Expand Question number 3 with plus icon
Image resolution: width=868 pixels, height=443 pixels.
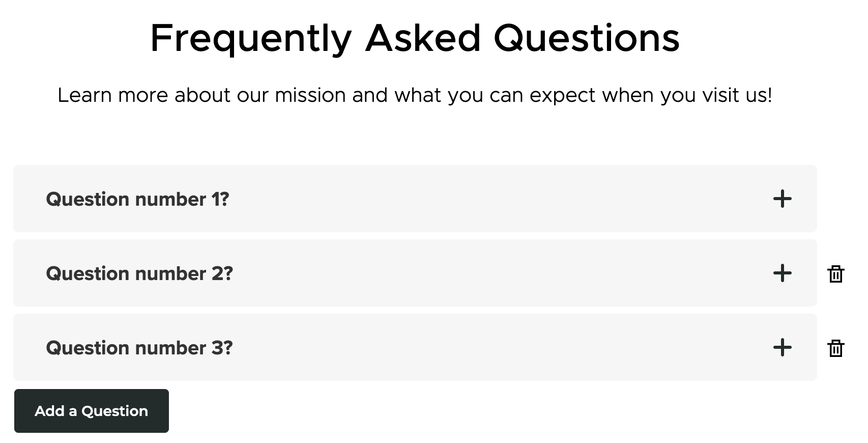tap(782, 347)
